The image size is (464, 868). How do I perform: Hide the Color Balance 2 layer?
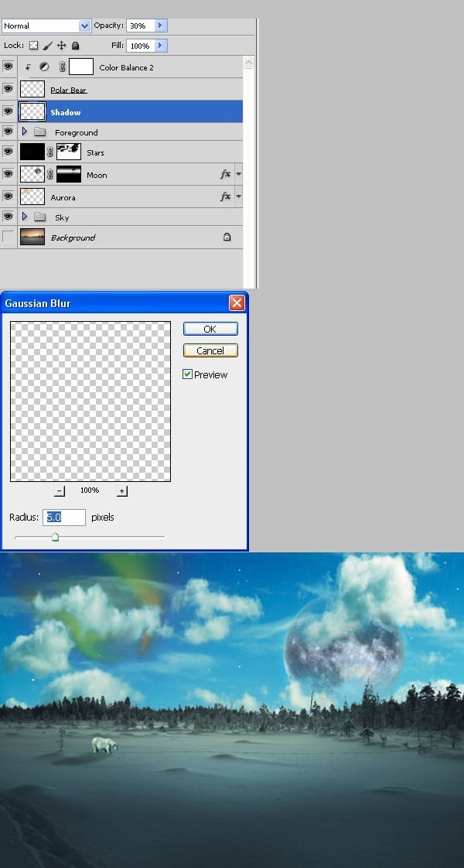[x=8, y=67]
